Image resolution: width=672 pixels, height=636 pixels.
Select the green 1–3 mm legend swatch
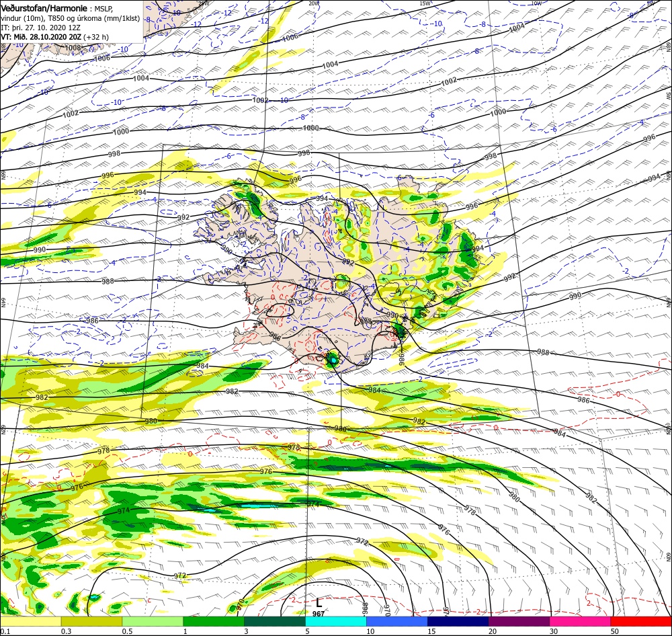point(214,622)
